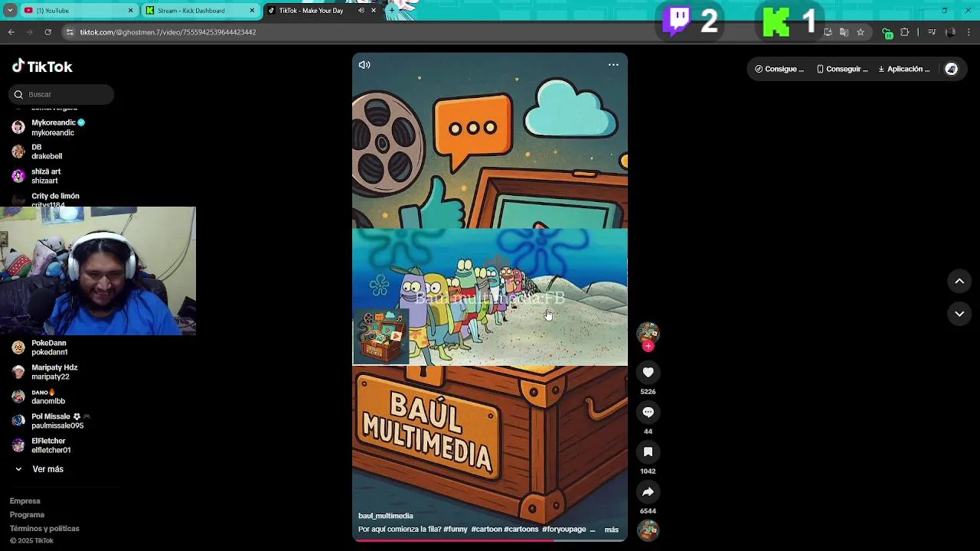Click the #foryoupage hashtag
Image resolution: width=980 pixels, height=551 pixels.
[x=563, y=530]
